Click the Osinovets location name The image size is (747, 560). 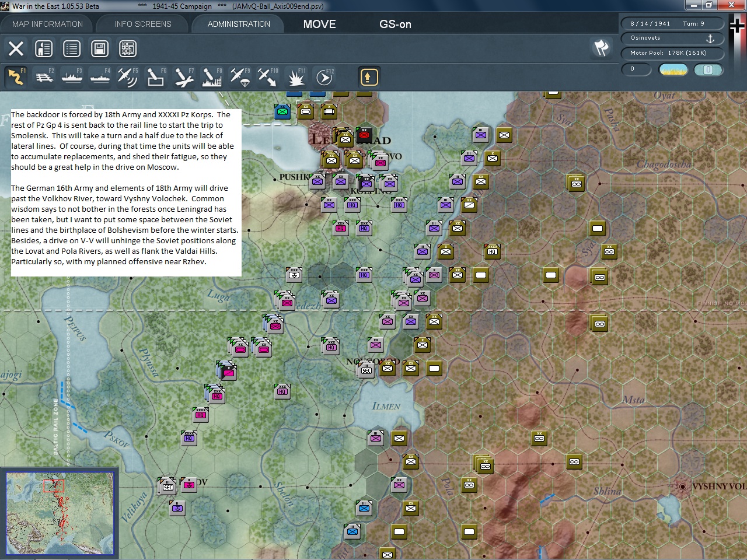(645, 38)
